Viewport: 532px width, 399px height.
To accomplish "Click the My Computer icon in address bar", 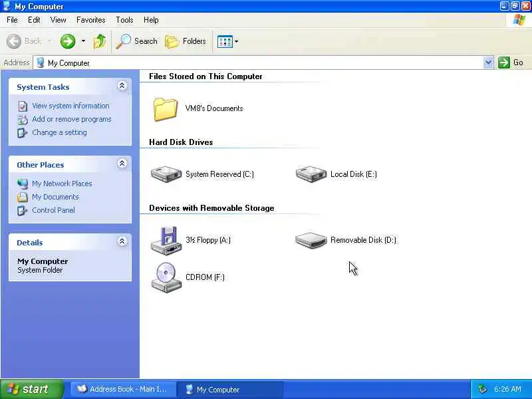I will (x=41, y=63).
